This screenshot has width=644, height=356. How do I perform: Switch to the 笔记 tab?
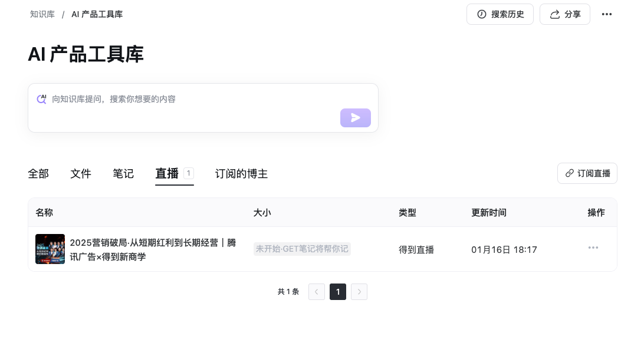123,174
